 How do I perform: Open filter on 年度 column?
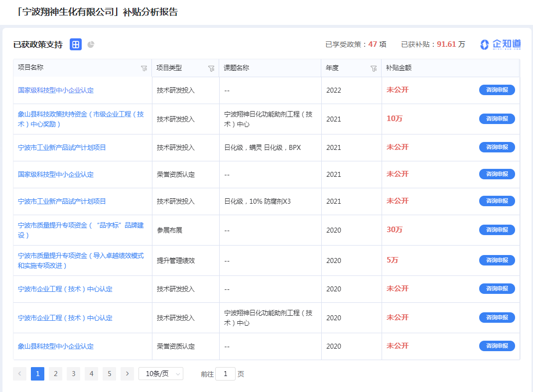pos(374,68)
